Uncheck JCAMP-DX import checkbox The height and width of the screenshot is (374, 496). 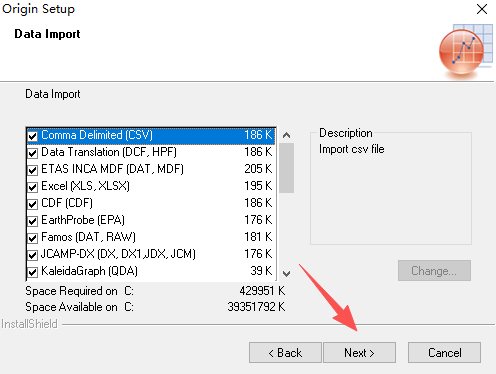pos(33,255)
